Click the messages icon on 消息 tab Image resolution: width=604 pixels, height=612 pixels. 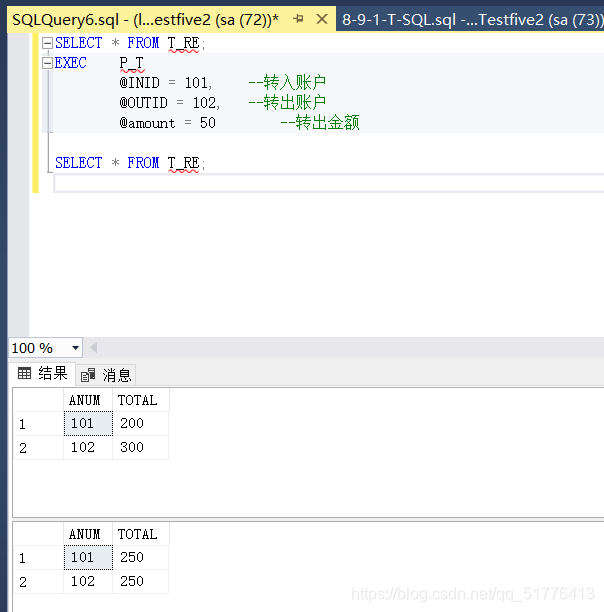88,375
